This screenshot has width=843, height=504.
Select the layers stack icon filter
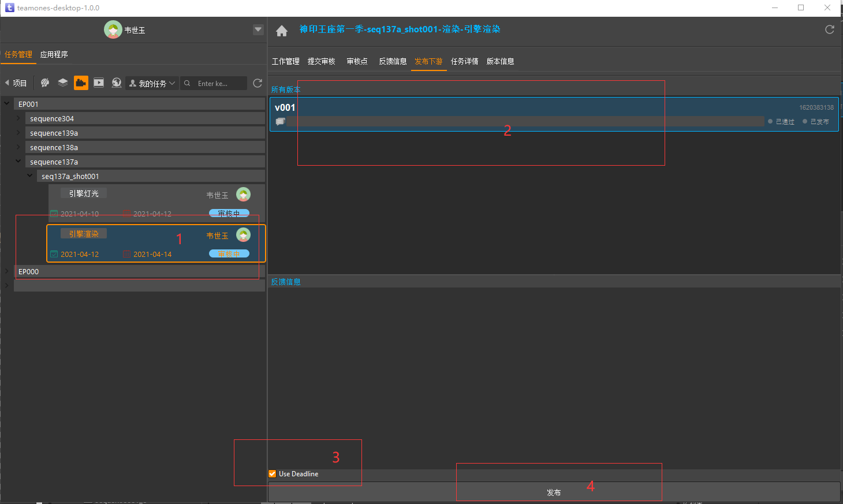click(x=63, y=83)
